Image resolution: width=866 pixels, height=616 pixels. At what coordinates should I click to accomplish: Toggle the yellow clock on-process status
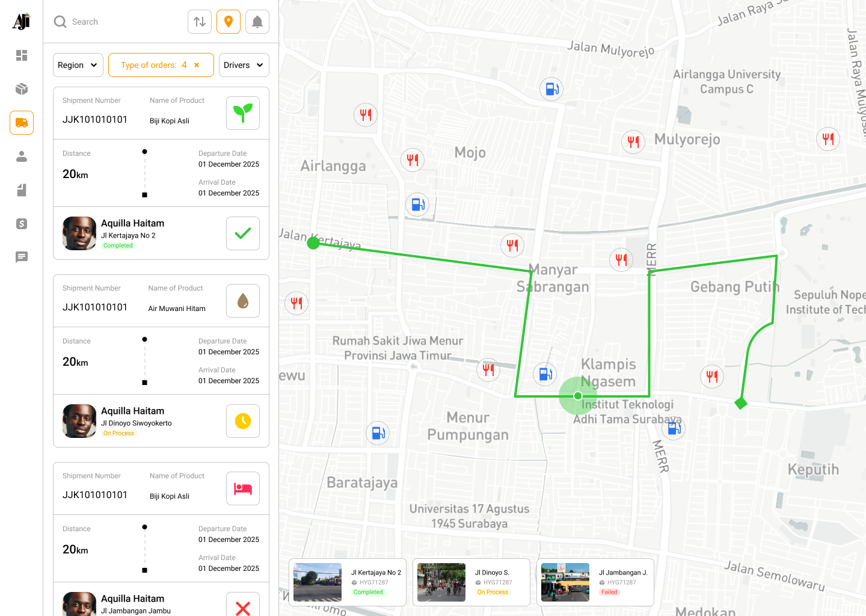pyautogui.click(x=243, y=421)
